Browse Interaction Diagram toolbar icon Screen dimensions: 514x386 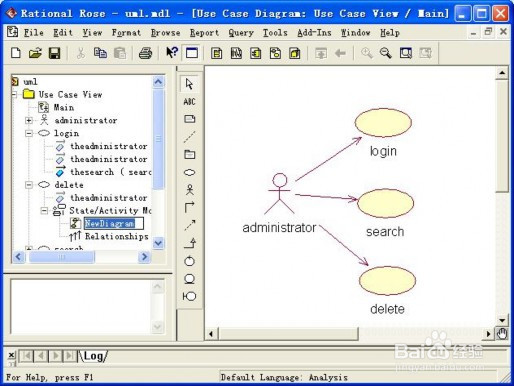236,53
